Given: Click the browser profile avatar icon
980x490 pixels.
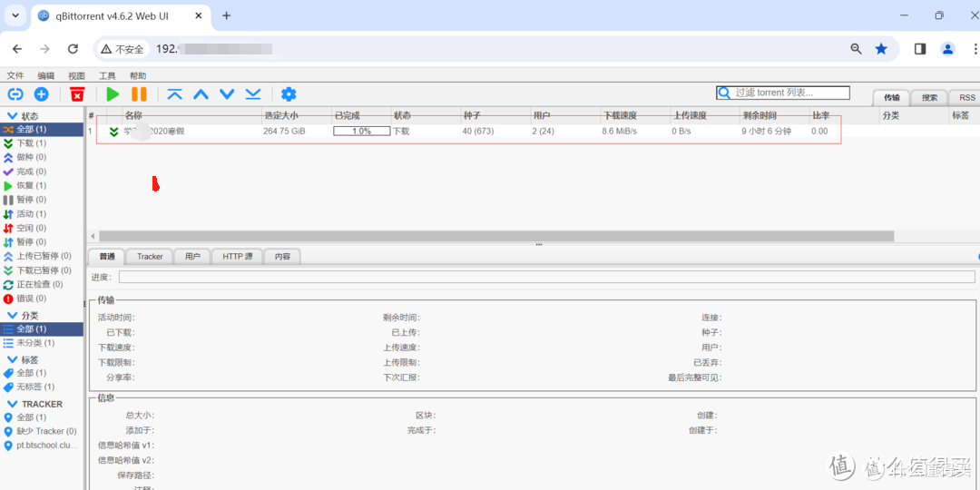Looking at the screenshot, I should [948, 49].
